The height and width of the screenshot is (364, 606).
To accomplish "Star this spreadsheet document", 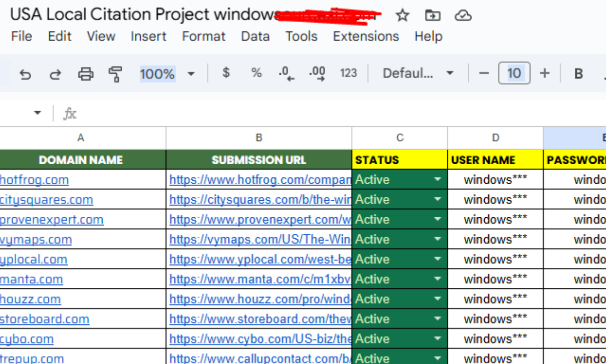I will (x=402, y=16).
